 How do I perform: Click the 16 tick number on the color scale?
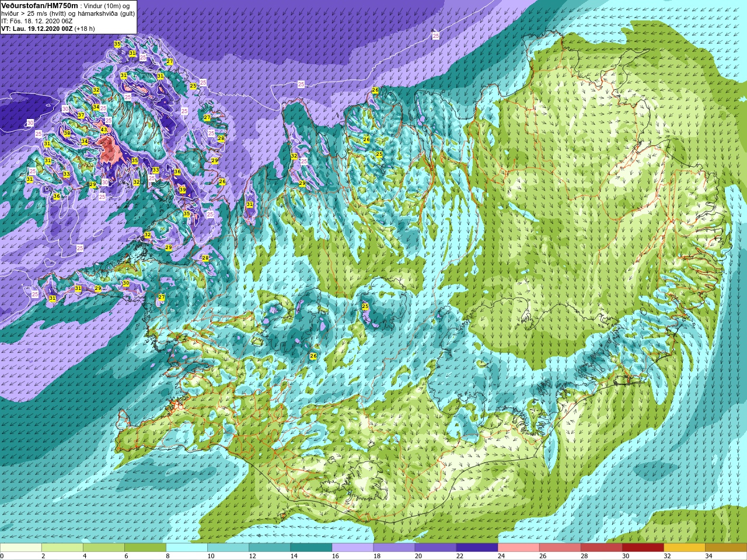336,556
